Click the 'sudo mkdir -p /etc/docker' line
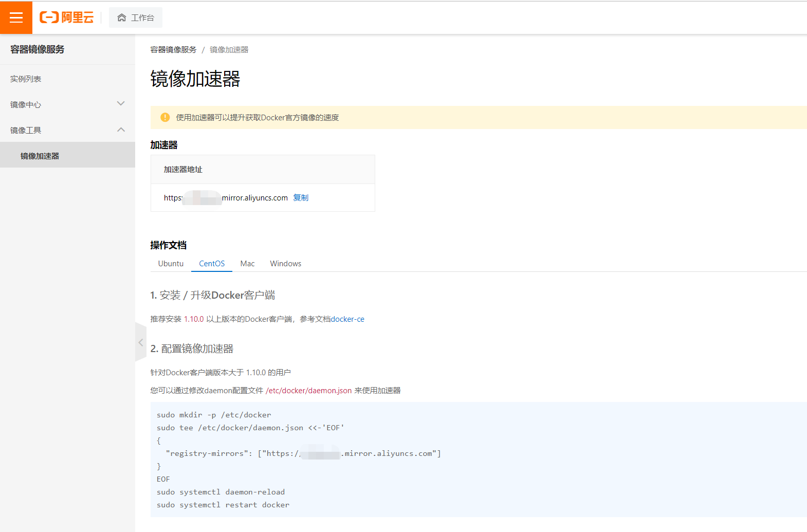Screen dimensions: 807x532 pos(214,415)
